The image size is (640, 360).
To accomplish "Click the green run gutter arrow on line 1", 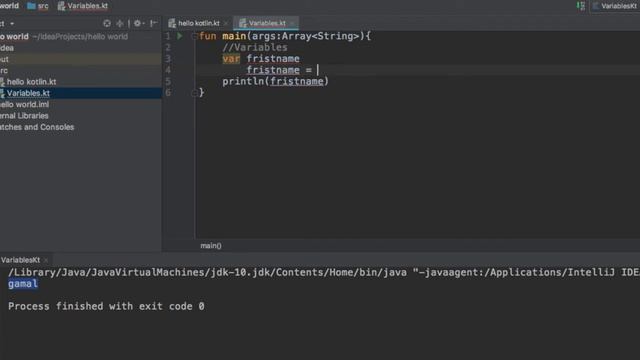I will click(180, 36).
